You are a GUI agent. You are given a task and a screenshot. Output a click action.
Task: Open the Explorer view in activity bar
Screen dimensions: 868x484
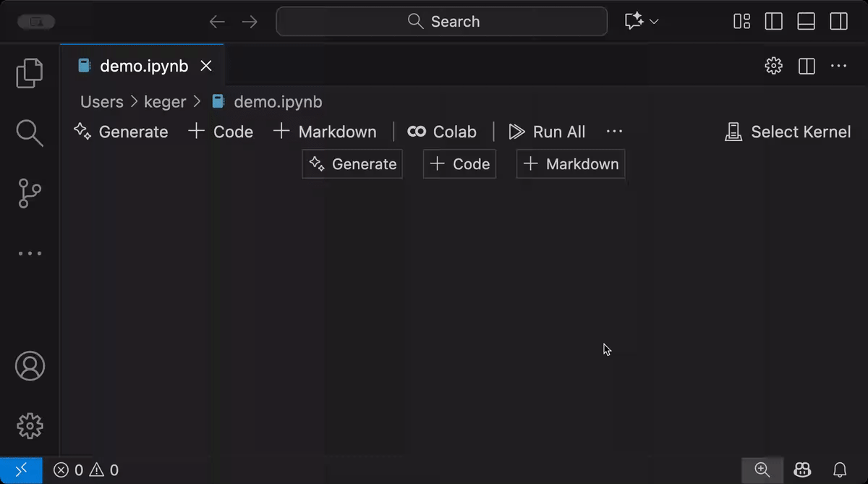click(30, 73)
